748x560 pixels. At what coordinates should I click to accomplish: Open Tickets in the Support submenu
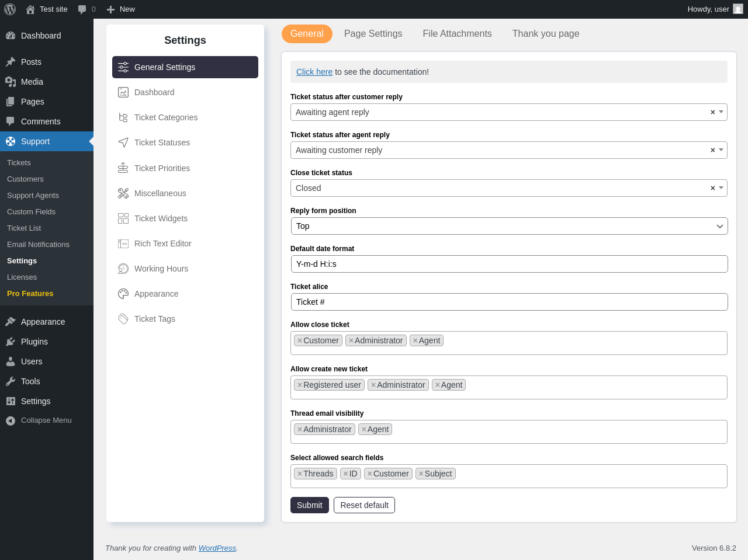tap(19, 163)
